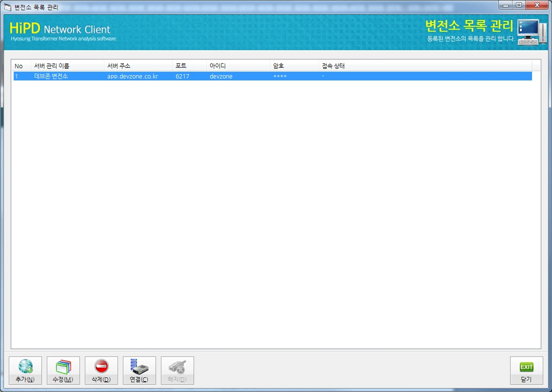Click the computer icon in header banner

[x=532, y=32]
